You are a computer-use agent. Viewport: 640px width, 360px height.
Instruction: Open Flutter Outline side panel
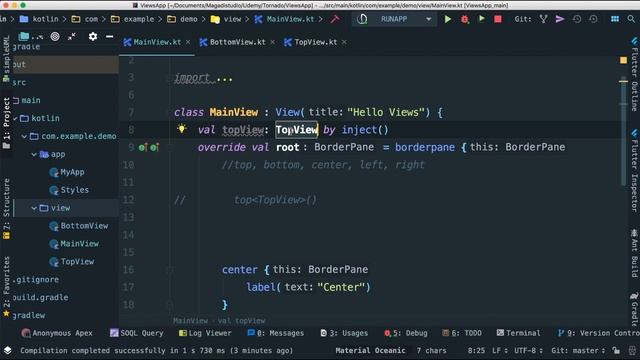(634, 75)
